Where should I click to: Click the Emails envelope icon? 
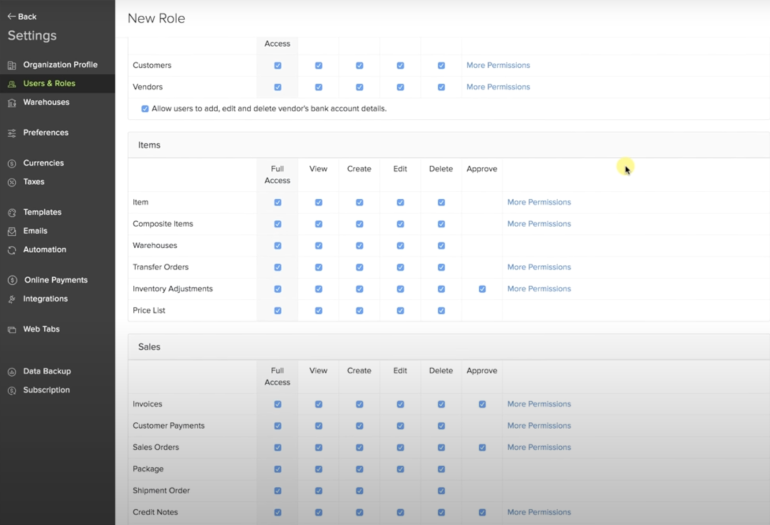click(12, 232)
